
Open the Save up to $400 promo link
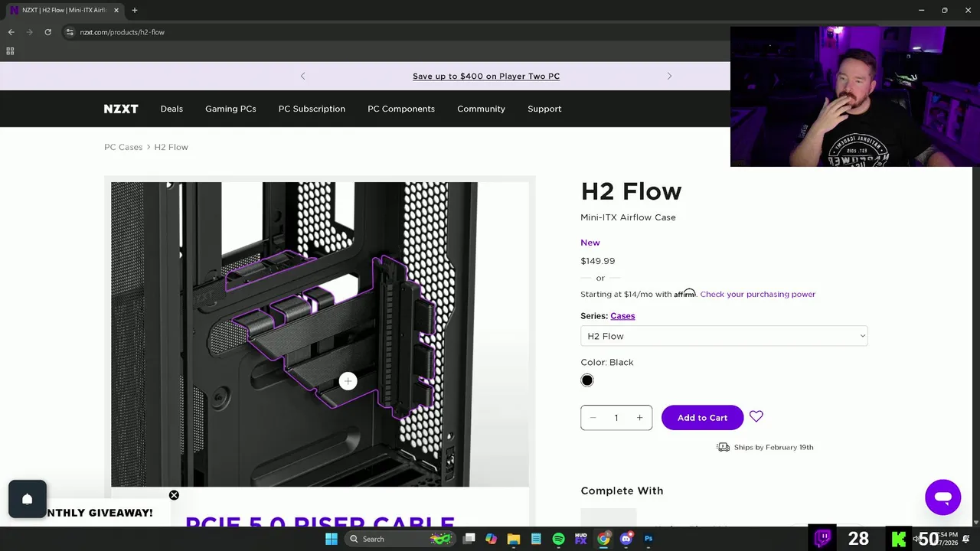(486, 77)
